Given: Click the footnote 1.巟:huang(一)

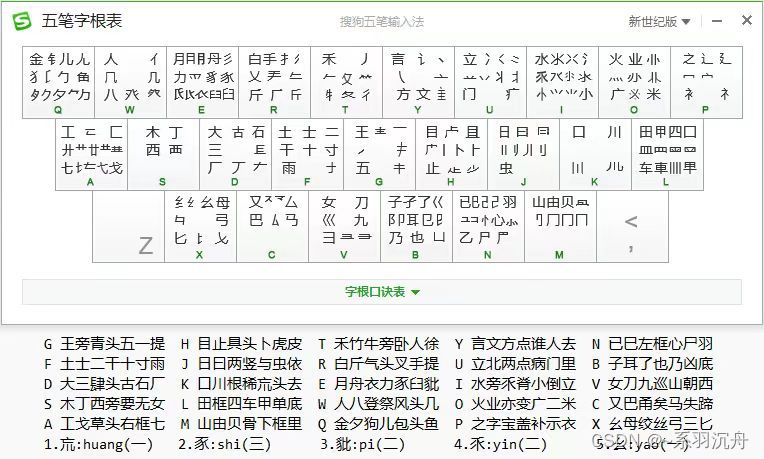Looking at the screenshot, I should pyautogui.click(x=98, y=444).
